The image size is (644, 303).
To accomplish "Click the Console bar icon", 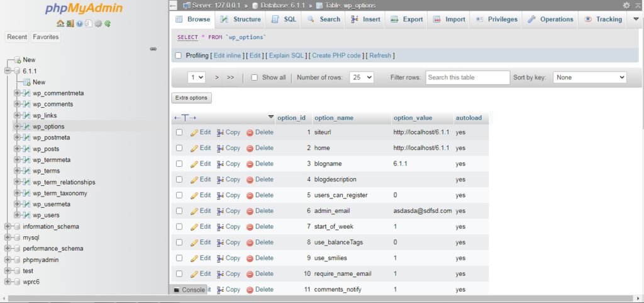I will (177, 290).
